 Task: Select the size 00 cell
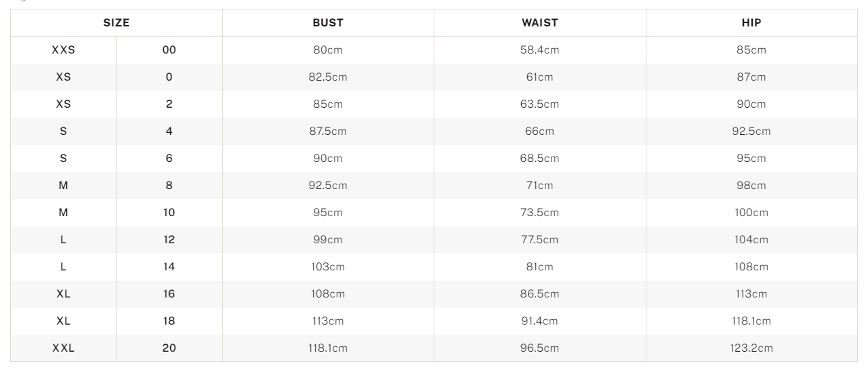[x=169, y=50]
